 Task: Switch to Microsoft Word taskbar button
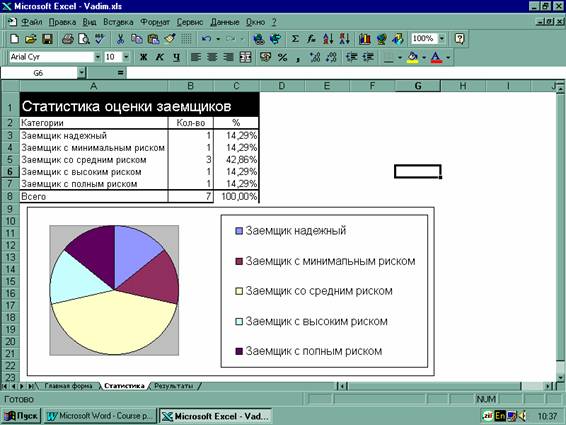pos(100,416)
